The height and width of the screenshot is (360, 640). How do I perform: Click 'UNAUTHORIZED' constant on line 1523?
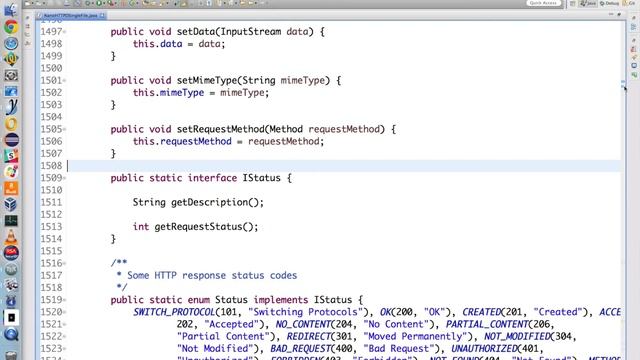(x=484, y=349)
